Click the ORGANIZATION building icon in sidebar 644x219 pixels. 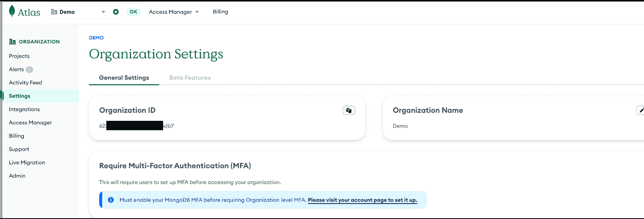coord(12,42)
